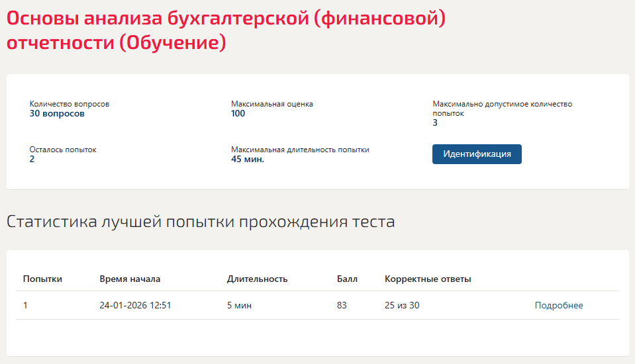Click the Максимальная длительность попытки label

(300, 150)
